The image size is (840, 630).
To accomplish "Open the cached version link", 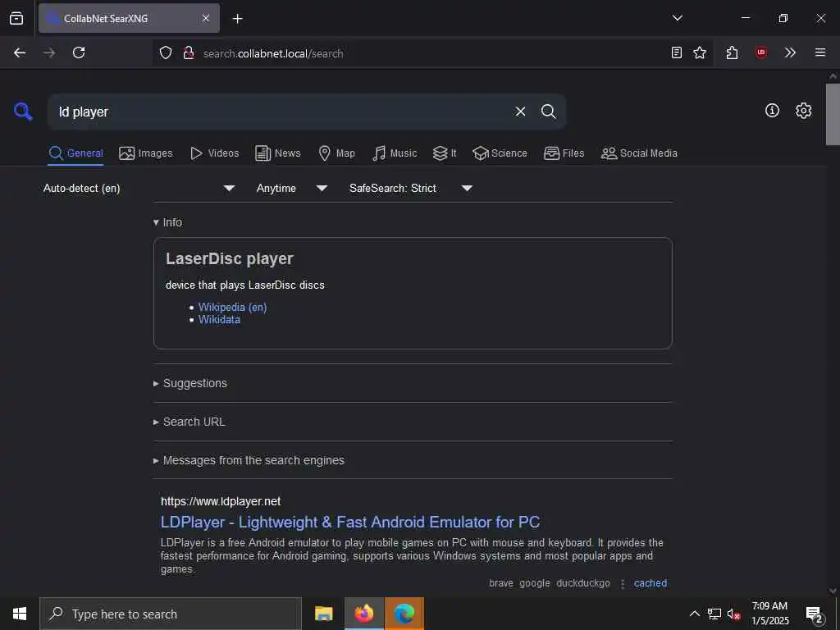I will point(651,583).
